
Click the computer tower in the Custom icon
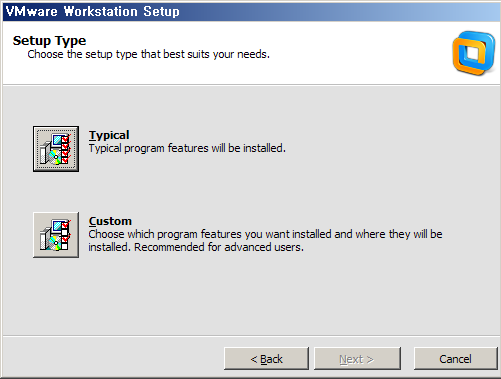(43, 240)
